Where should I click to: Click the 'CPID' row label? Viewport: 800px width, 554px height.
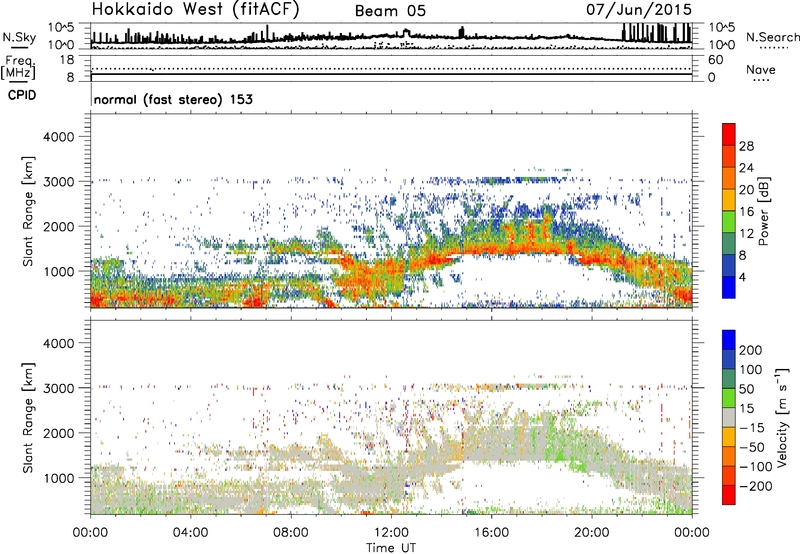coord(22,95)
